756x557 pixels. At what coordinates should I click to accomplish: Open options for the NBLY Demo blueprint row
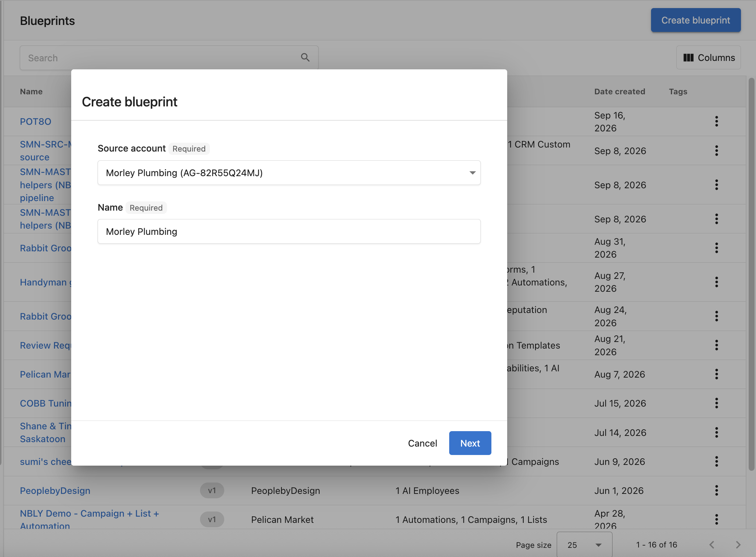point(716,520)
